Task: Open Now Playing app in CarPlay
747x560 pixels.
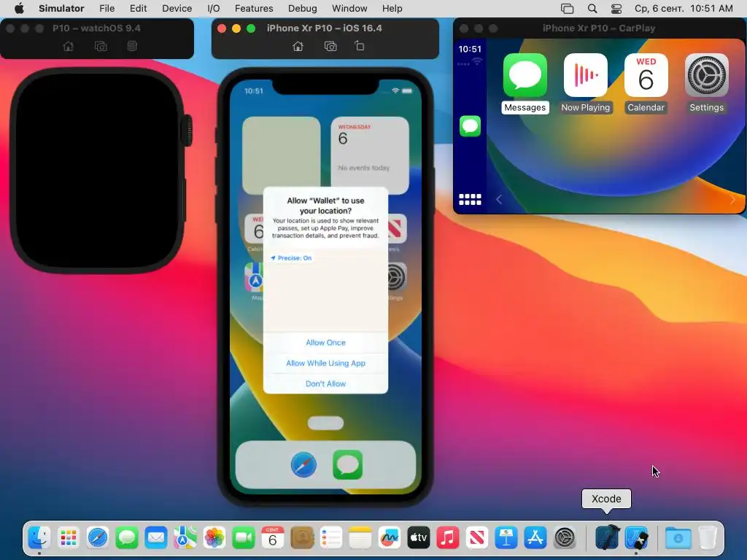Action: tap(586, 75)
